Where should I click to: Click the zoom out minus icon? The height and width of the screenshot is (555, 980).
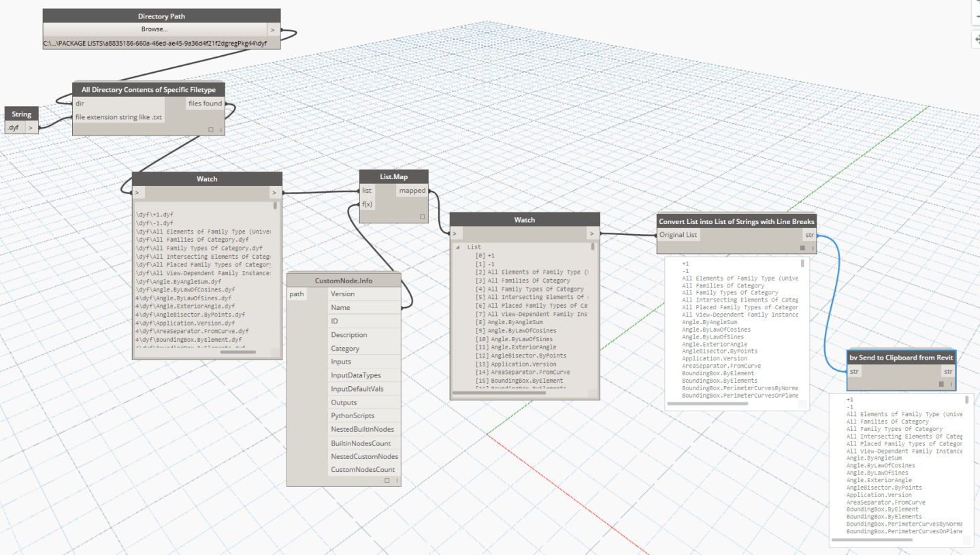pos(977,15)
